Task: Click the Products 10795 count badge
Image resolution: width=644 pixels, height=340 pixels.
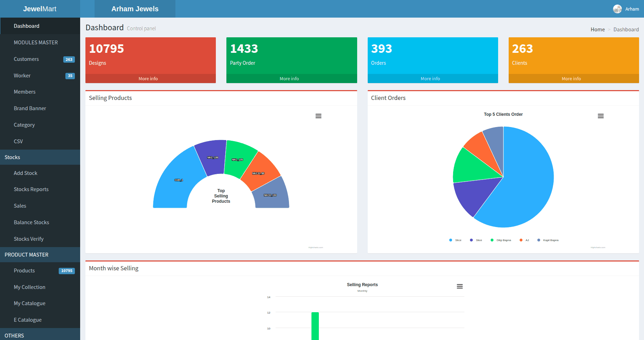Action: (x=66, y=271)
